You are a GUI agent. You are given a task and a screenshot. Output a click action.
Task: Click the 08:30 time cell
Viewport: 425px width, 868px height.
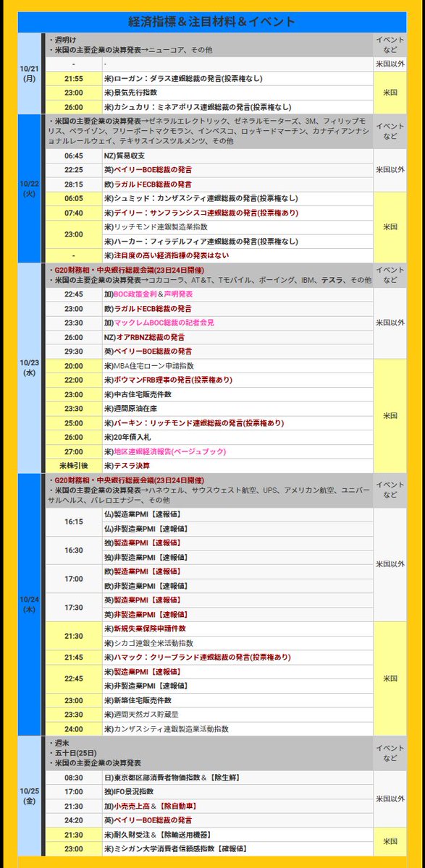73,777
